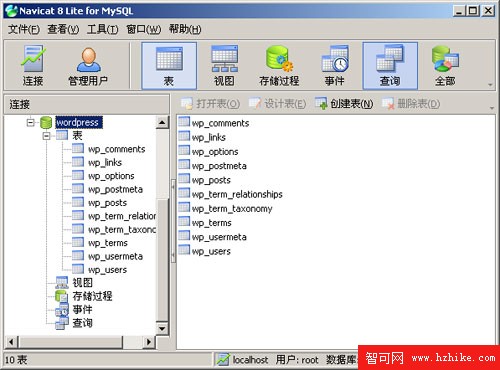Click localhost connection icon in status bar
Screen dimensions: 500x370
point(223,360)
